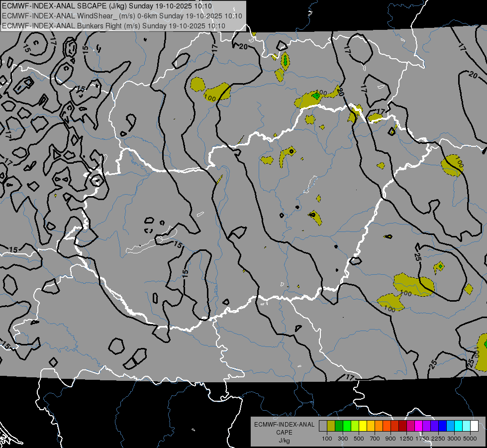Select the bright magenta legend swatch
This screenshot has width=487, height=448.
(418, 426)
